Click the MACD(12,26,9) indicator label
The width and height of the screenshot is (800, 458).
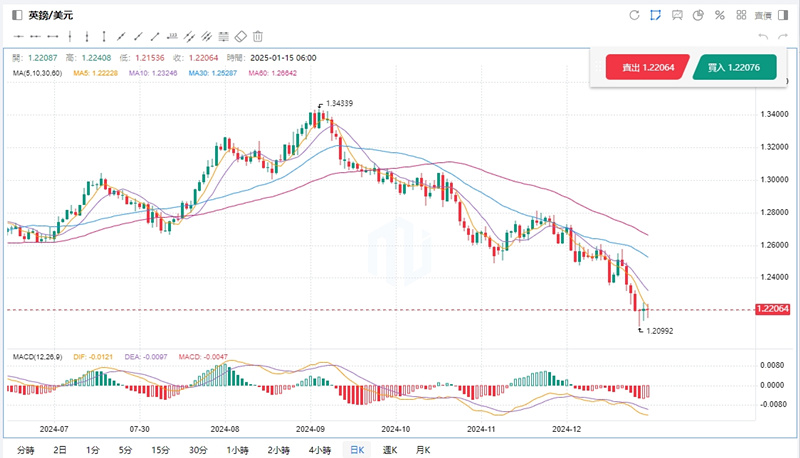click(x=38, y=357)
